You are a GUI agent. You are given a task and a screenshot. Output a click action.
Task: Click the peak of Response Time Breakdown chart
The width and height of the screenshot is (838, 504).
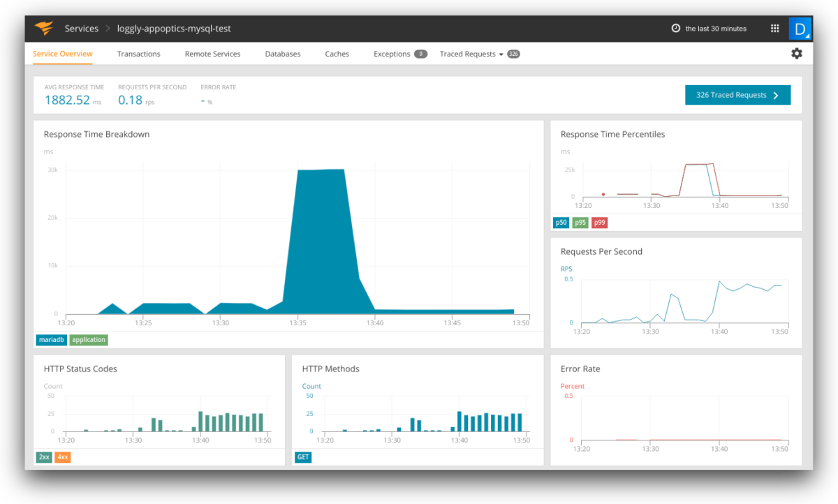coord(321,170)
